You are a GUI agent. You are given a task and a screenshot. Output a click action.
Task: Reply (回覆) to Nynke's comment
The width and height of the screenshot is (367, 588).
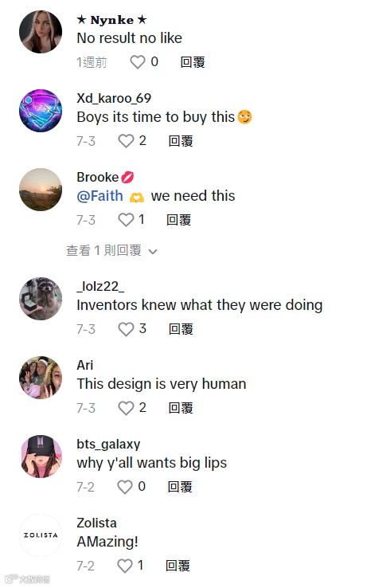193,62
